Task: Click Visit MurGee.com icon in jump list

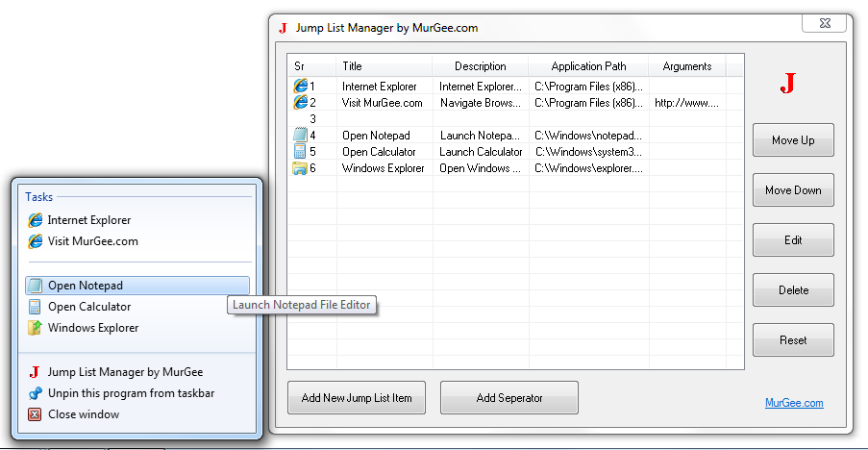Action: click(36, 241)
